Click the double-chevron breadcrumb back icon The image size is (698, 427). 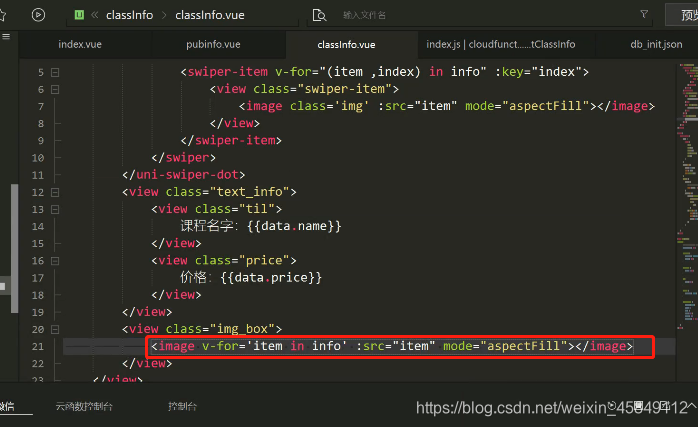coord(95,15)
